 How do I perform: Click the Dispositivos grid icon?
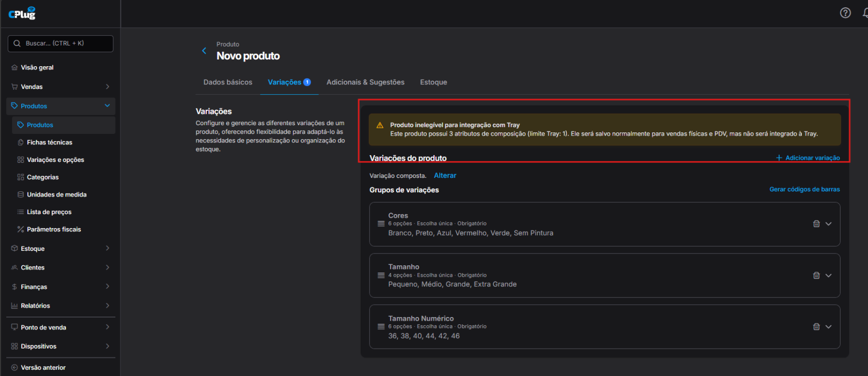[x=14, y=347]
